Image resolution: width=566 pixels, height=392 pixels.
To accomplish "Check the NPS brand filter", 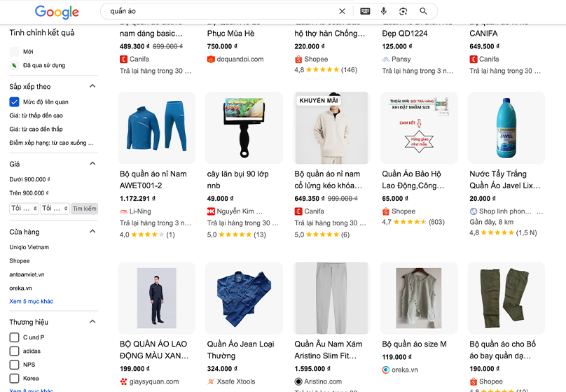I will point(14,365).
